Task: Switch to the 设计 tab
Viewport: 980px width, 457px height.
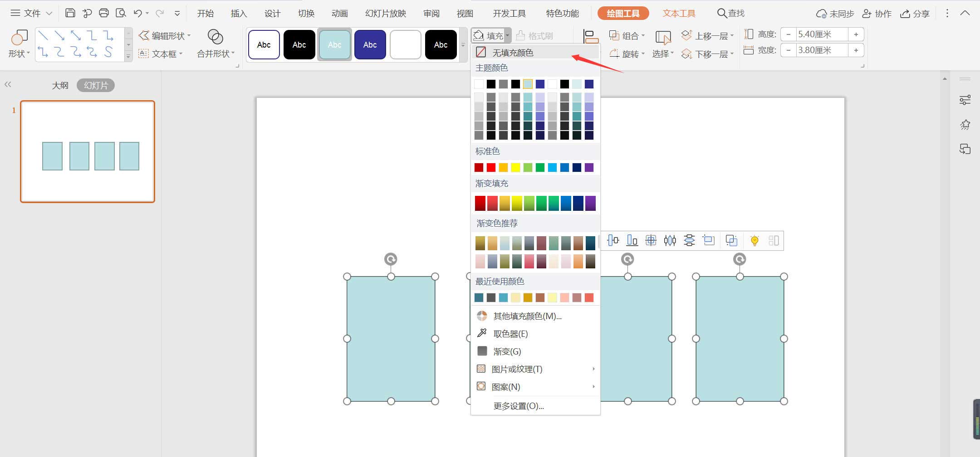Action: click(272, 14)
